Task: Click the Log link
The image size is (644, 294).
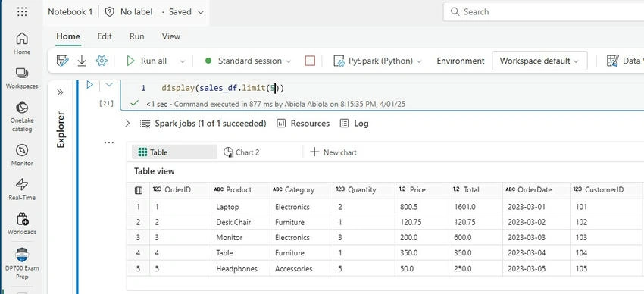Action: point(361,124)
